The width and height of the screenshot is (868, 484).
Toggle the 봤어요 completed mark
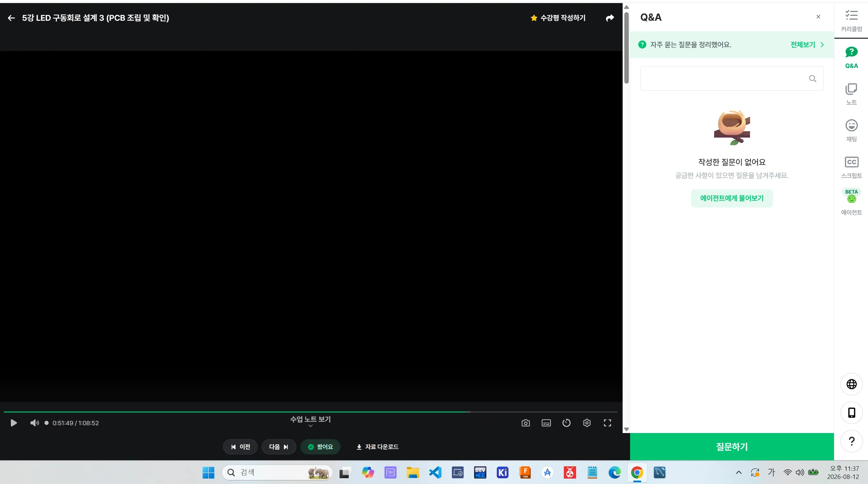click(x=320, y=447)
